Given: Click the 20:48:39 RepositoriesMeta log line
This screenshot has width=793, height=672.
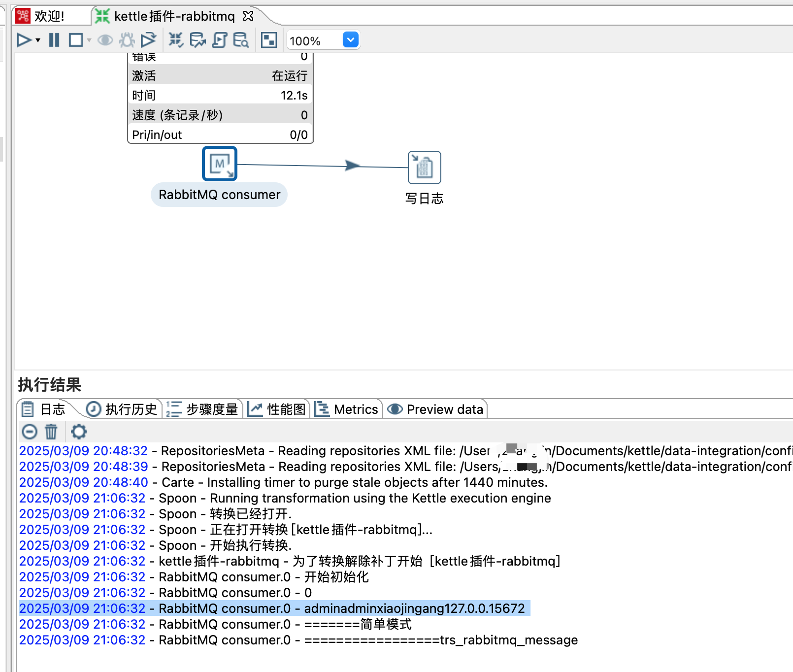Looking at the screenshot, I should [406, 467].
